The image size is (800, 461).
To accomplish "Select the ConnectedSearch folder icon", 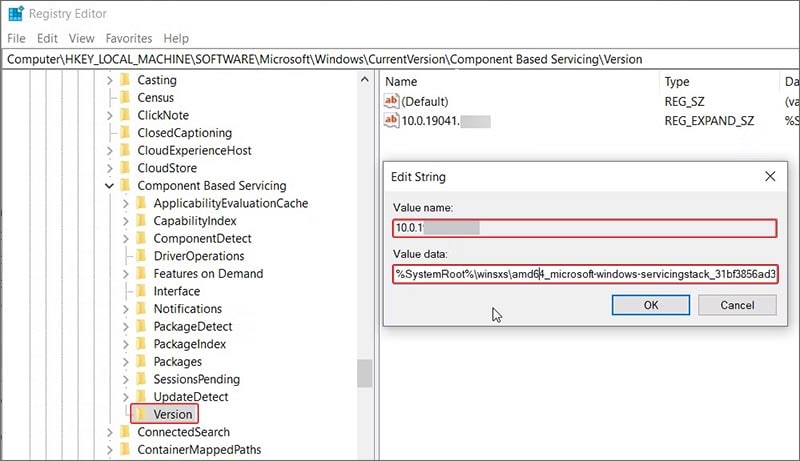I will click(x=125, y=431).
